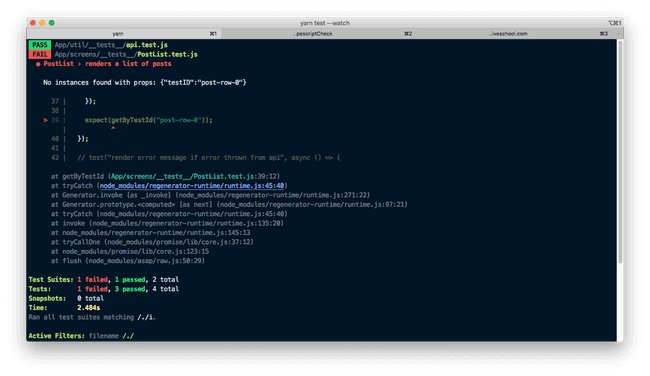
Task: Click the red arrow marker at line 39
Action: 46,120
